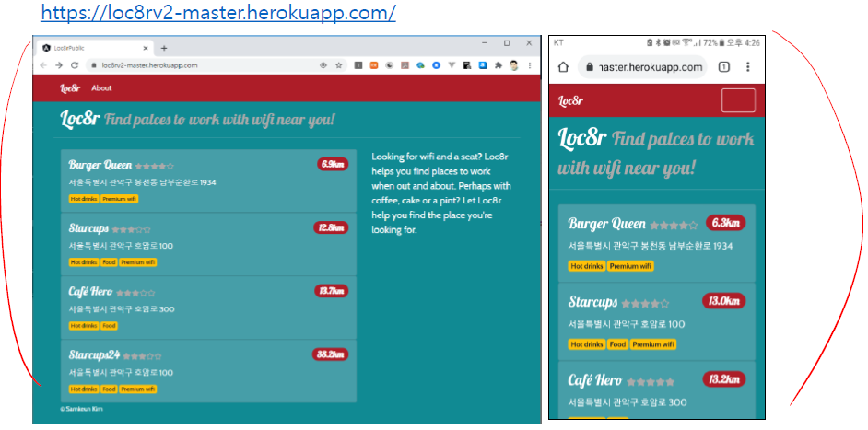Open the dark-mode moon extension icon
Viewport: 868px width, 430px height.
[390, 65]
